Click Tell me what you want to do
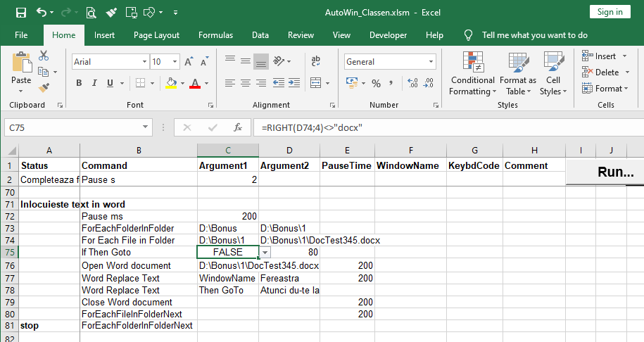 [534, 35]
